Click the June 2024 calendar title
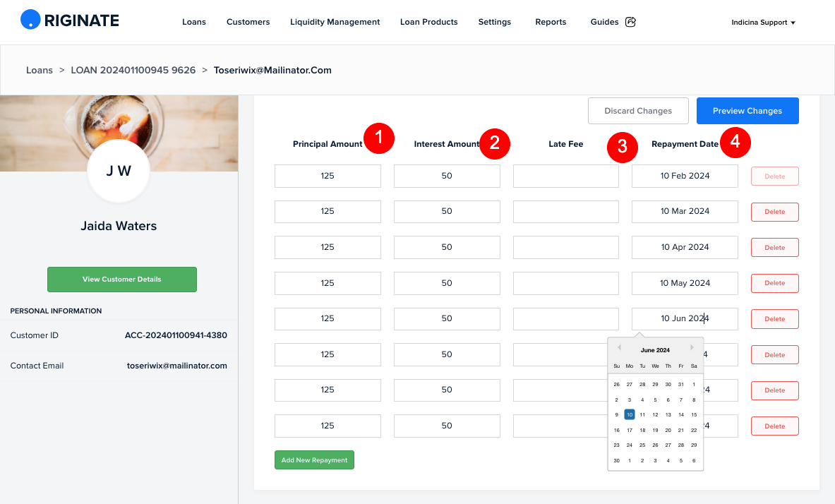Viewport: 835px width, 504px height. (x=655, y=350)
